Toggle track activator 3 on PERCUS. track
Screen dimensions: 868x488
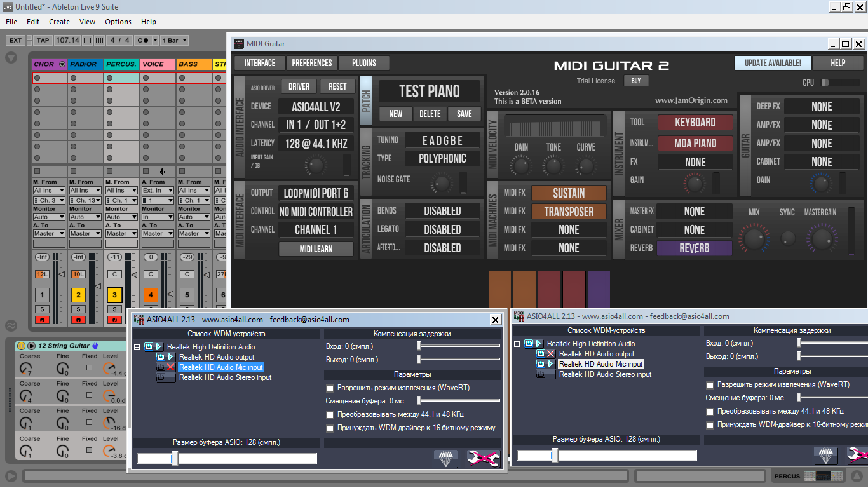tap(114, 295)
